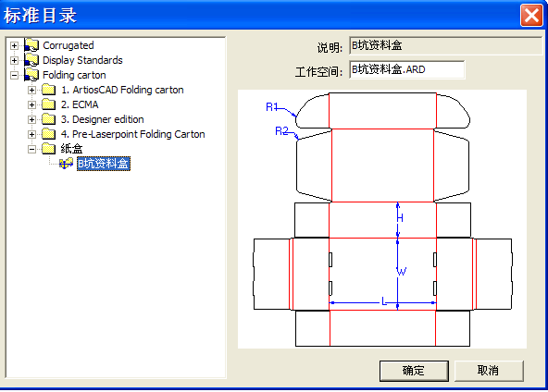Expand the Corrugated tree node
Image resolution: width=548 pixels, height=392 pixels.
(14, 45)
